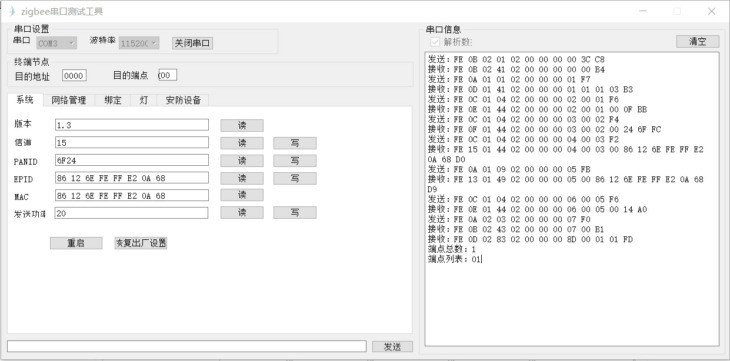Switch to the 网络管理 tab

69,100
